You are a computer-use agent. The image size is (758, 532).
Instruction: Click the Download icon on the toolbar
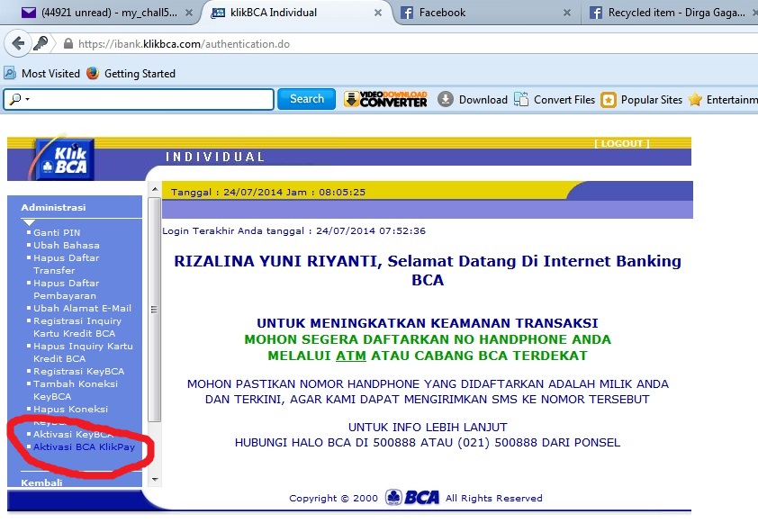tap(447, 99)
